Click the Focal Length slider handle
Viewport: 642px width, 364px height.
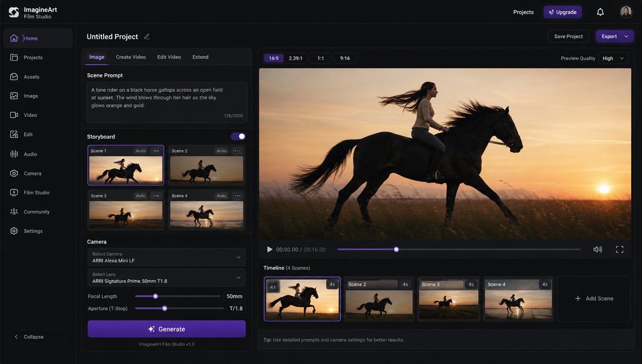coord(155,296)
